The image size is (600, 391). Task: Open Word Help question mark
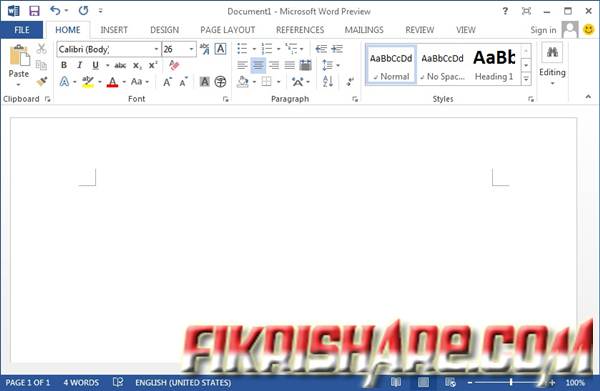pos(505,11)
